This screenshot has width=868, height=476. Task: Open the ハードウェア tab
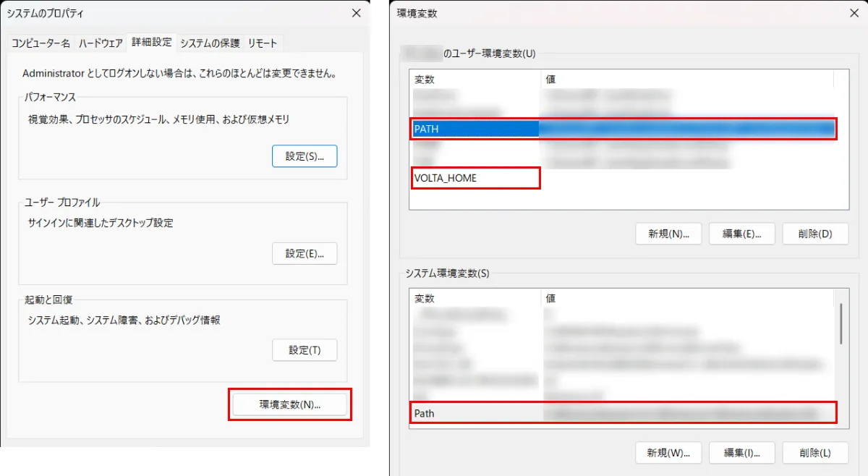tap(101, 43)
